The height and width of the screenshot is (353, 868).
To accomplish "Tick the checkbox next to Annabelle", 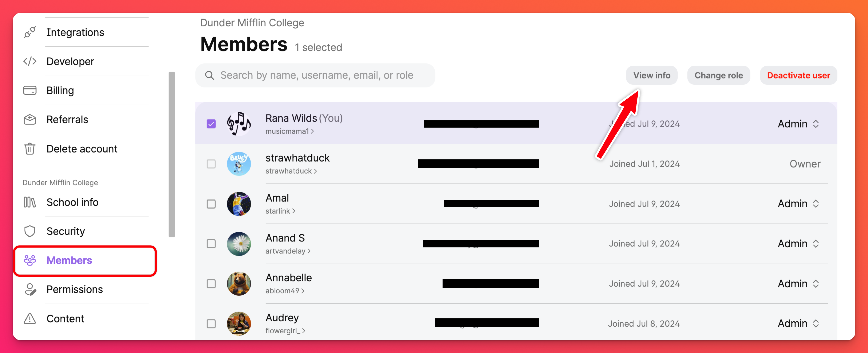I will click(x=211, y=284).
